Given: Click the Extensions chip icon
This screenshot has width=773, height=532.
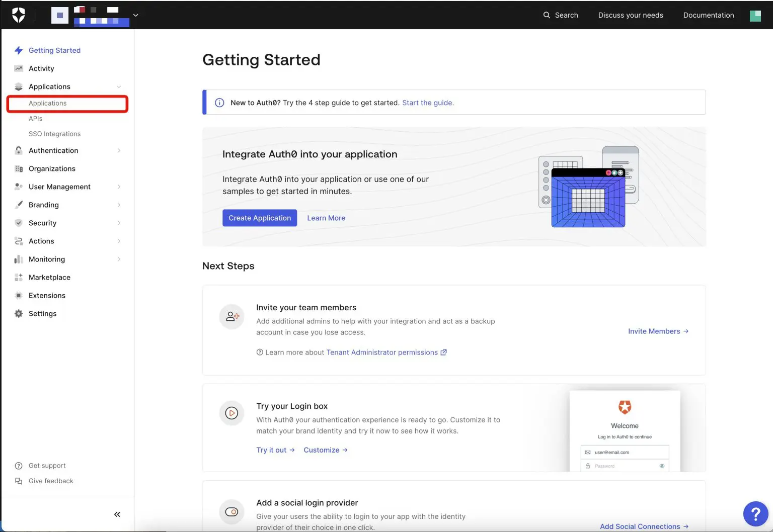Looking at the screenshot, I should click(19, 295).
